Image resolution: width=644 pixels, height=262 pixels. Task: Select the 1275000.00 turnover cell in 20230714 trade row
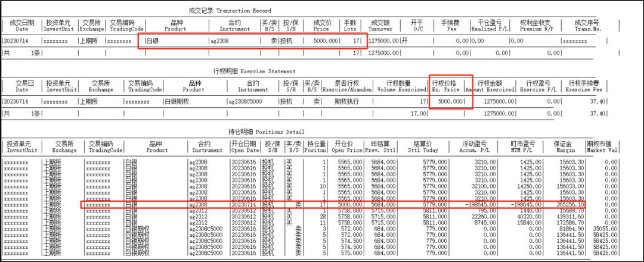pyautogui.click(x=380, y=40)
